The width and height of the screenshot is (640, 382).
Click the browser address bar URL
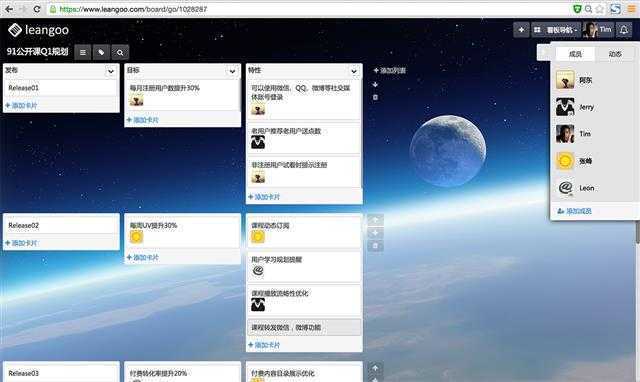(x=133, y=9)
